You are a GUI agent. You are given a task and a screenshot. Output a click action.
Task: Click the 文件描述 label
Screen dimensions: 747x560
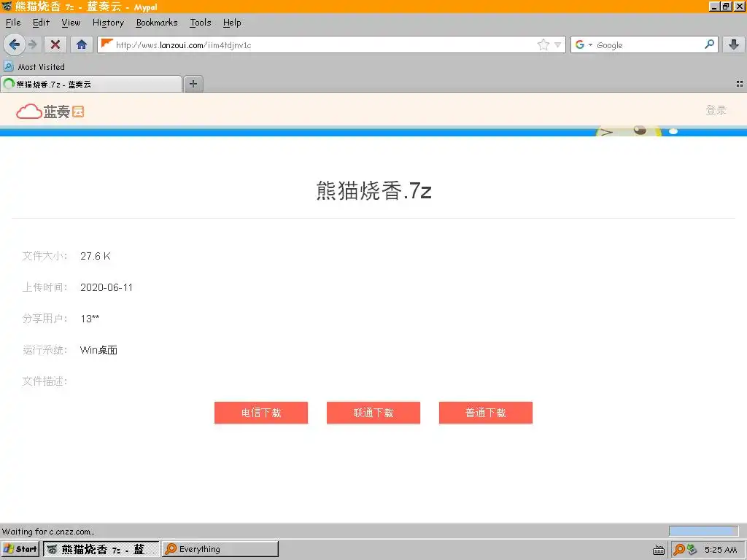point(44,381)
